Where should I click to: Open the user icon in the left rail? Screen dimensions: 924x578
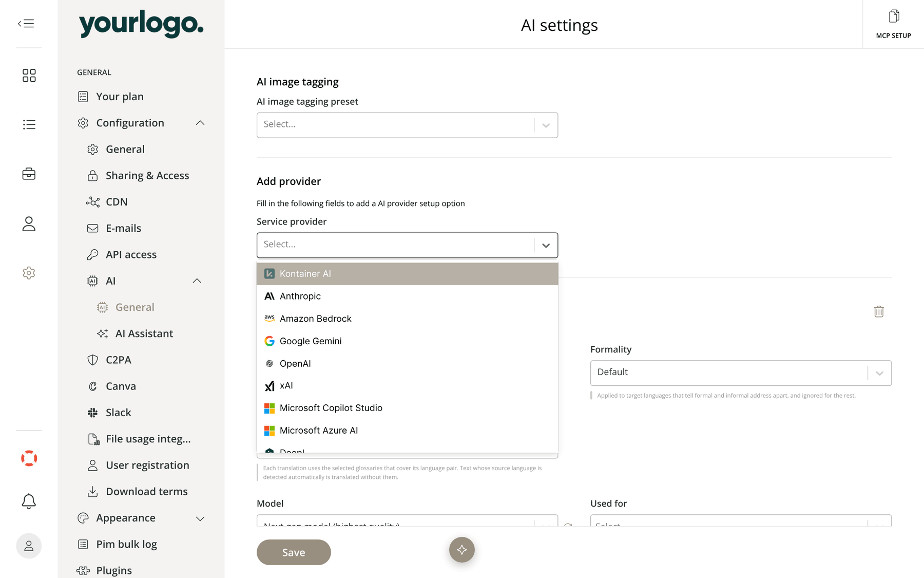[29, 223]
